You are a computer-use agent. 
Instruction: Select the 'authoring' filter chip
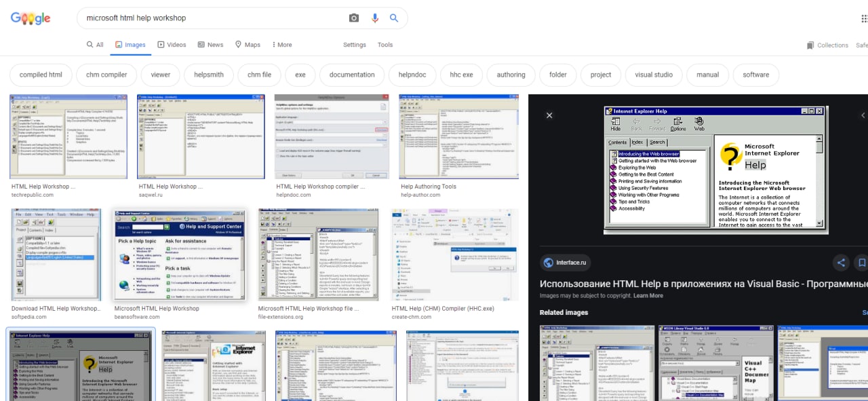(511, 75)
